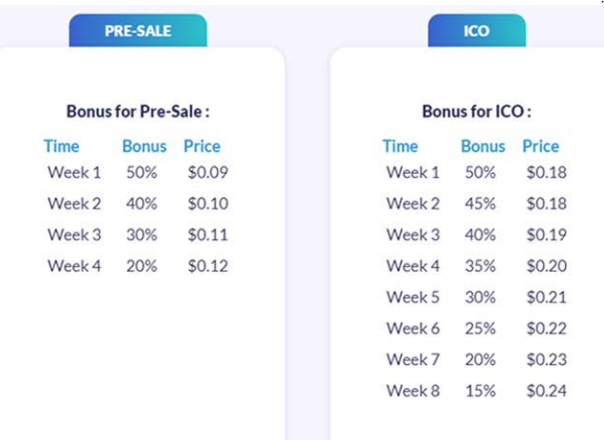Click the Bonus column header in Pre-Sale table
604x440 pixels.
point(144,147)
